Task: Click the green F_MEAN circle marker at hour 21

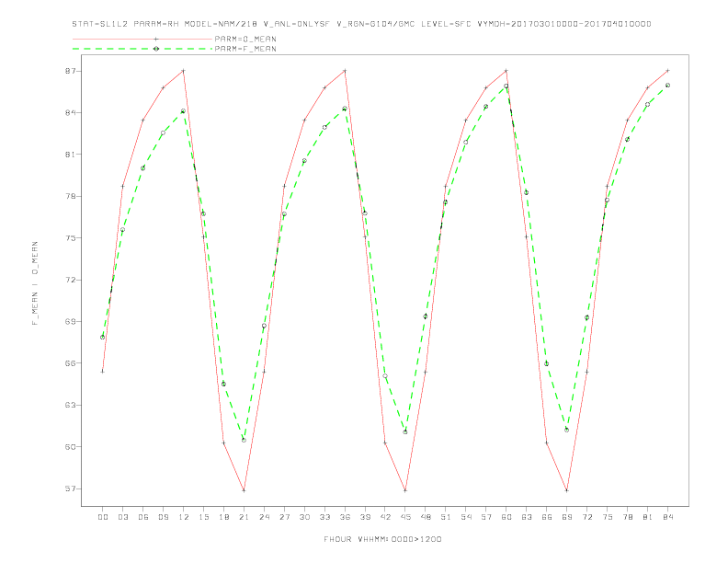Action: click(x=244, y=440)
